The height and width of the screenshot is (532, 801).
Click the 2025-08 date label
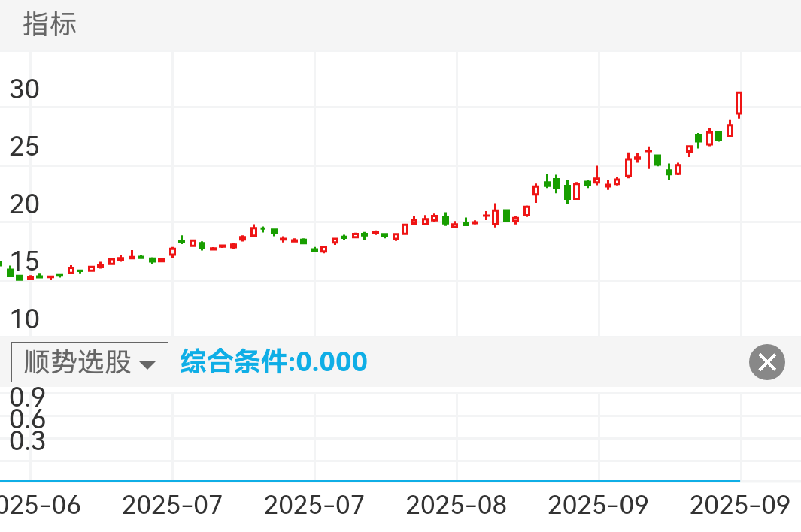tap(457, 505)
